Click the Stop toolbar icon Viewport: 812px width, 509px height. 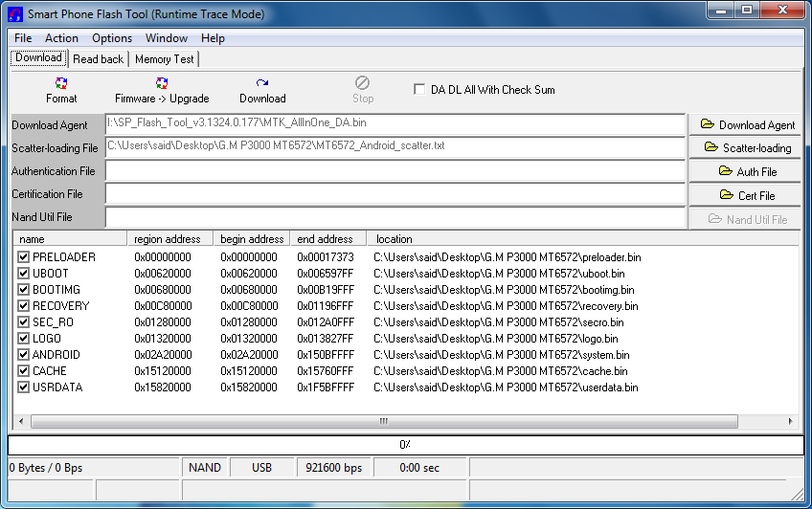point(363,83)
